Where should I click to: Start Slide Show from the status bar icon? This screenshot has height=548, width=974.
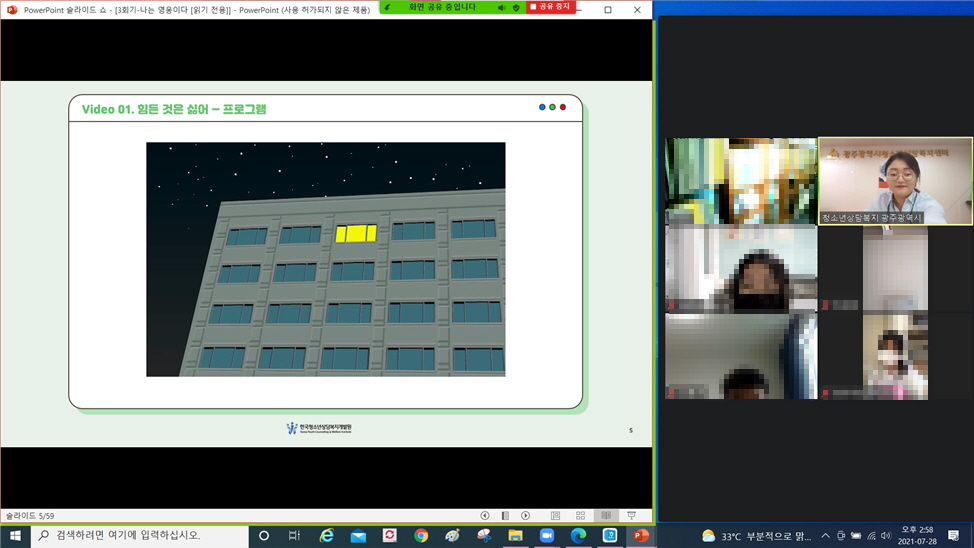pos(631,516)
